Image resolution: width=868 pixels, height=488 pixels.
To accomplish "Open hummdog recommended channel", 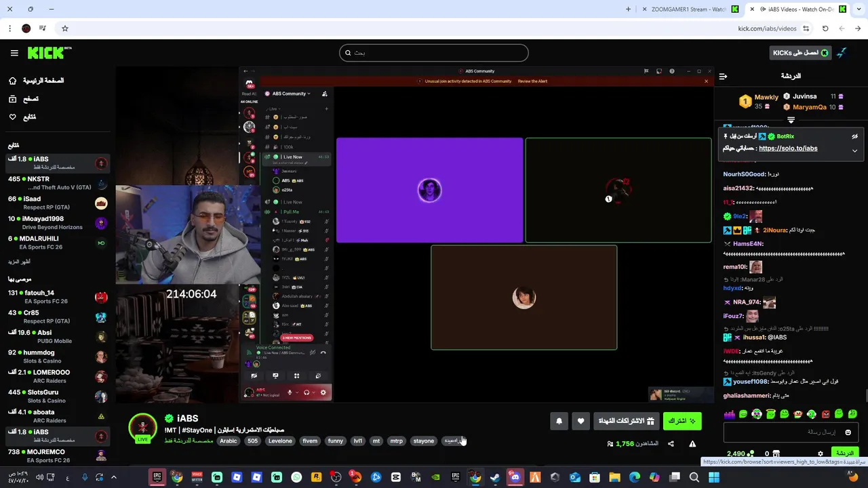I will click(x=57, y=357).
